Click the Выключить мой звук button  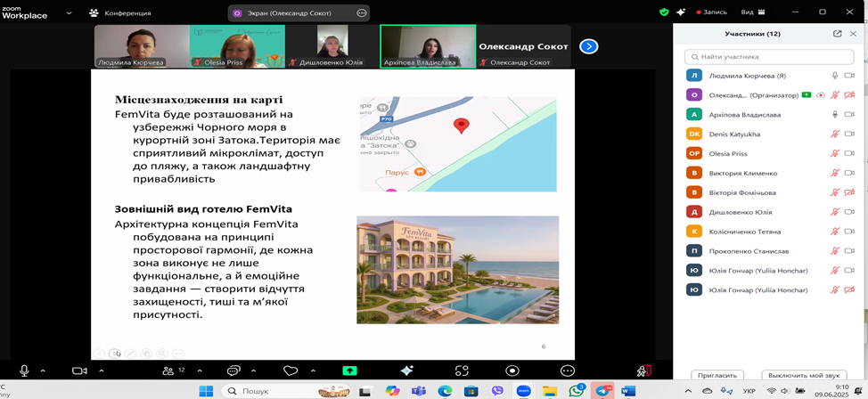pyautogui.click(x=804, y=376)
